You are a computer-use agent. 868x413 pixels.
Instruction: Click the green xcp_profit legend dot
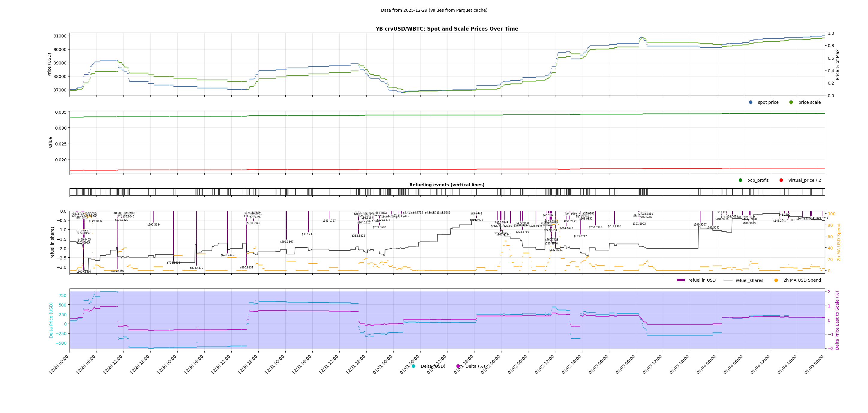pyautogui.click(x=740, y=180)
